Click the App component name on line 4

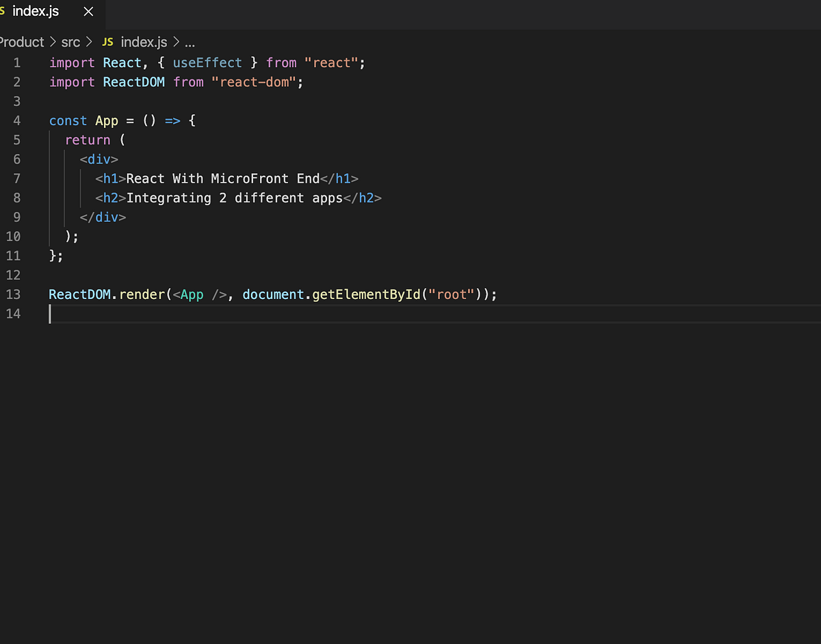(106, 120)
